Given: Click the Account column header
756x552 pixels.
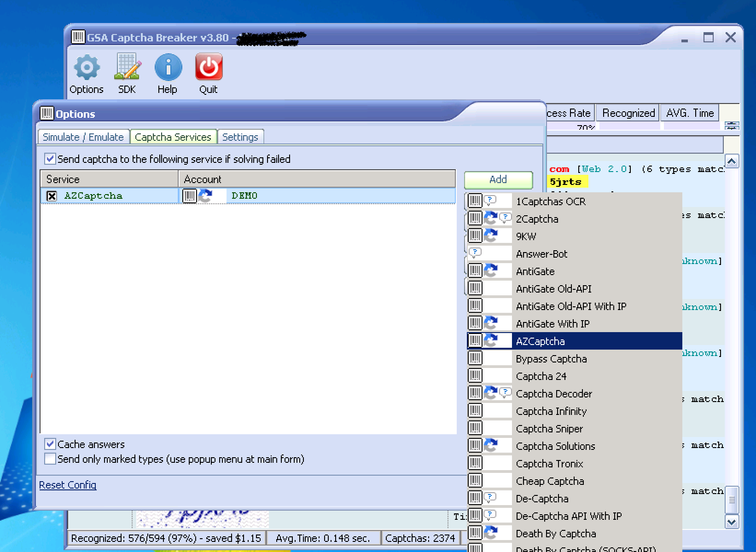Looking at the screenshot, I should (x=317, y=179).
